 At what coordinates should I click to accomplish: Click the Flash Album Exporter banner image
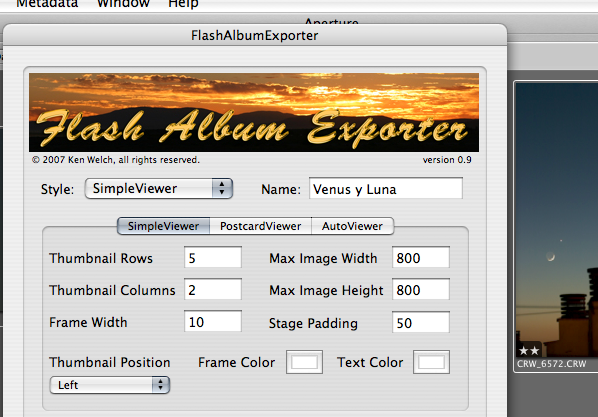(254, 113)
